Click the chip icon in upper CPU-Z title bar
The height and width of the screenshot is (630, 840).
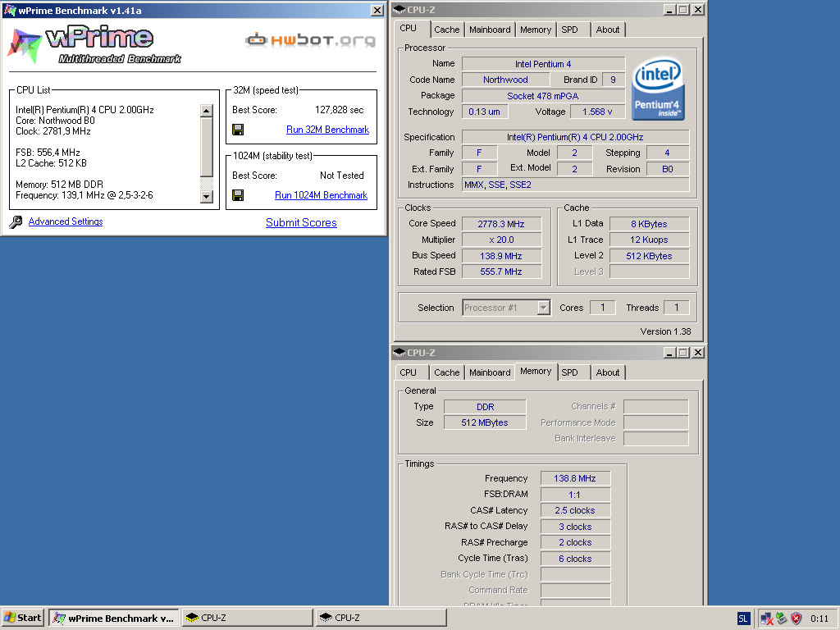399,10
